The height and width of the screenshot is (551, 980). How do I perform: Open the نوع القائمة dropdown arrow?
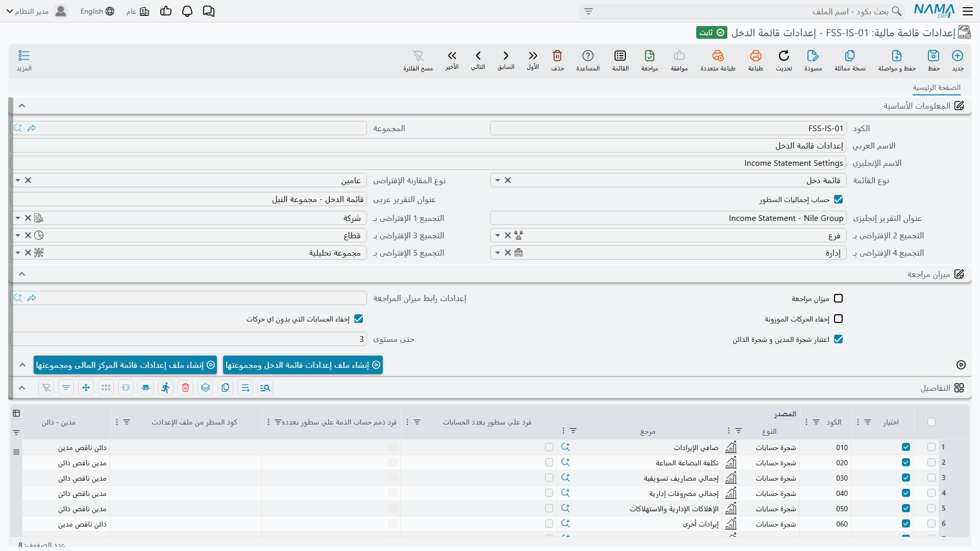coord(498,180)
